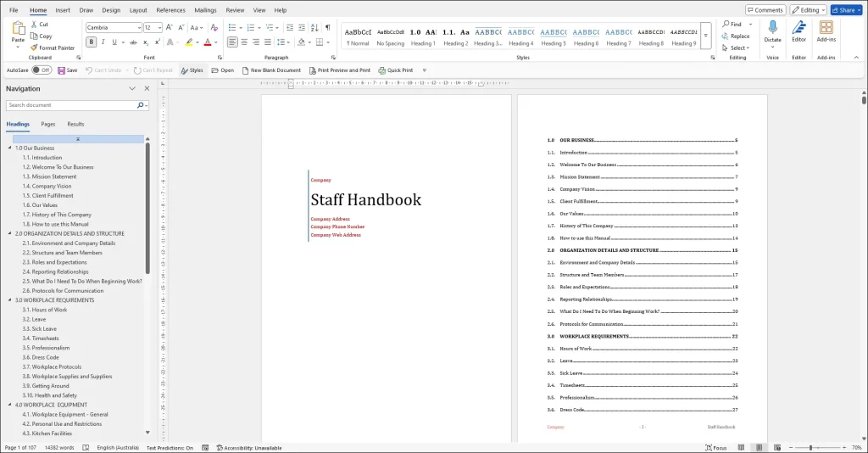Click Quick Print in quick access toolbar
Screen dimensions: 868x453
click(x=396, y=70)
